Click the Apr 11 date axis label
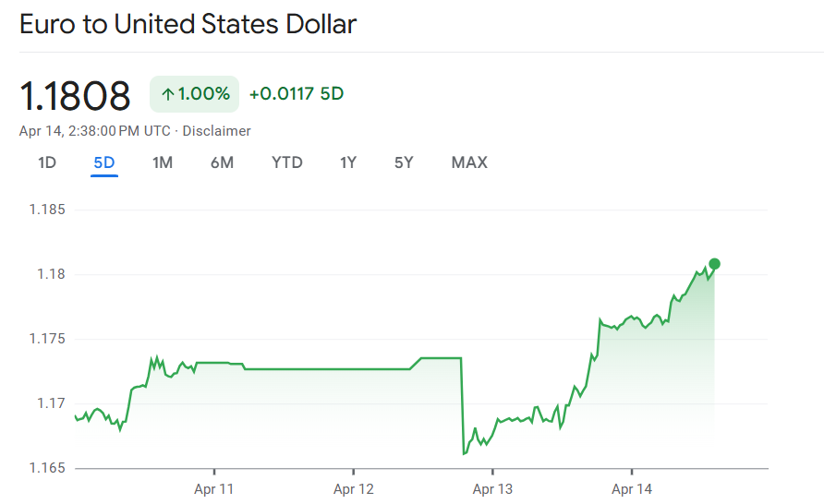824x504 pixels. 213,489
